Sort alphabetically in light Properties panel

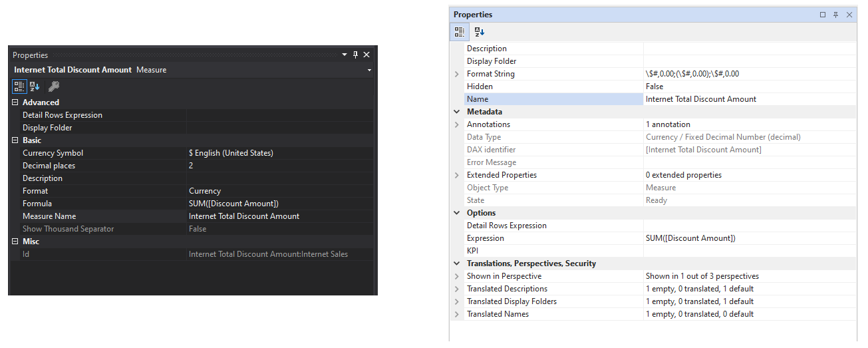(480, 31)
